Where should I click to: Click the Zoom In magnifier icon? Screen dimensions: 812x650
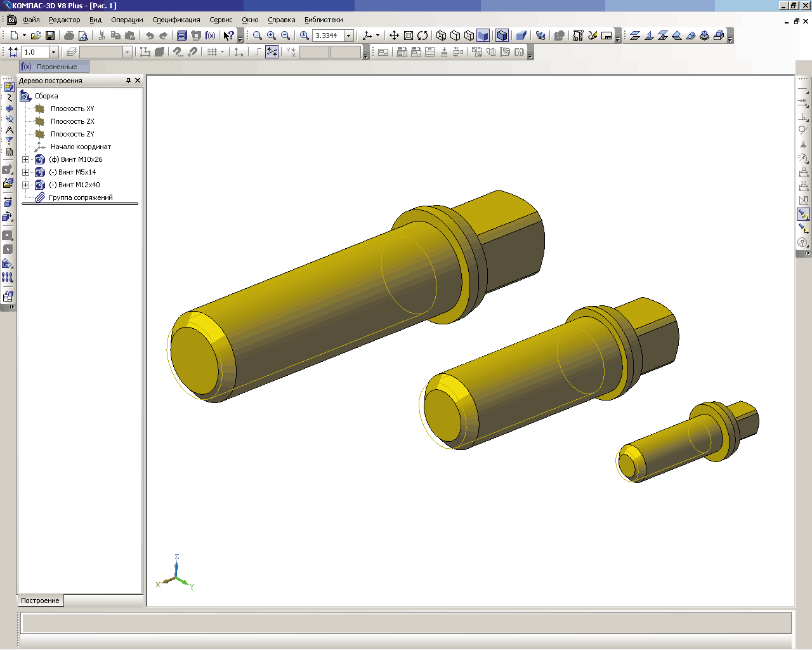point(272,36)
